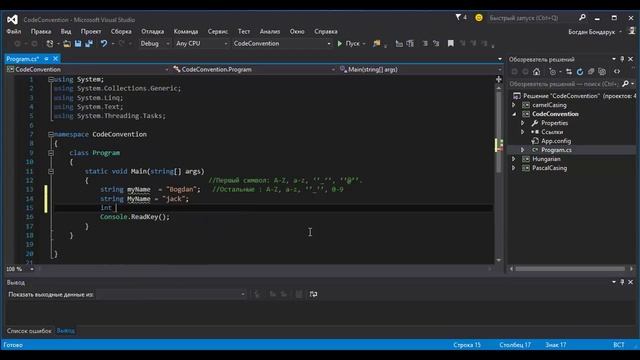Collapse the class Program code block

51,153
